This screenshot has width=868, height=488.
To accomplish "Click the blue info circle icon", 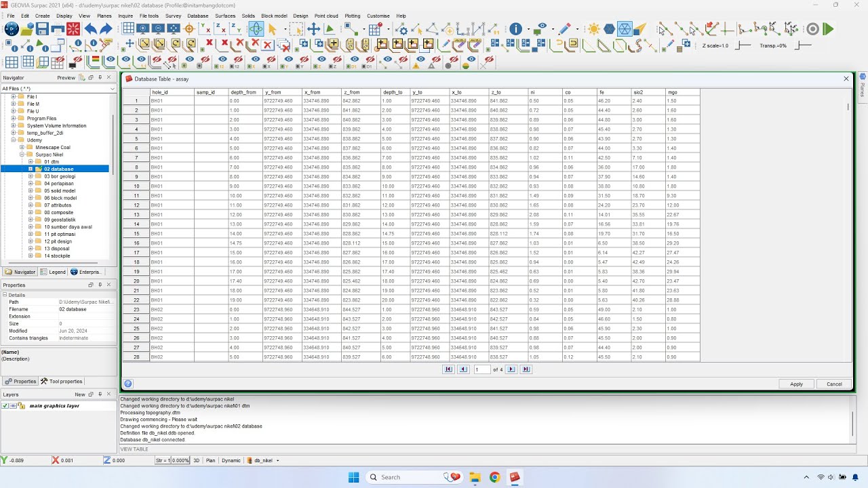I will [516, 29].
